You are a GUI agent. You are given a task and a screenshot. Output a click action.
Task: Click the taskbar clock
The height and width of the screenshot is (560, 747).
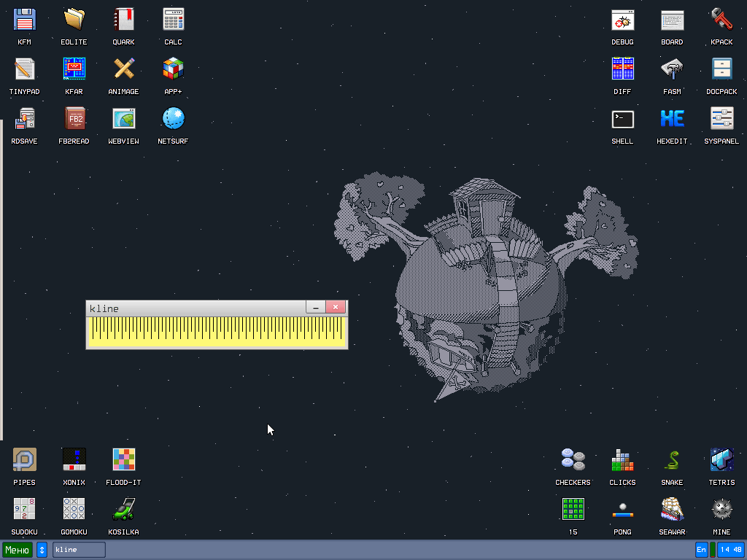[730, 550]
